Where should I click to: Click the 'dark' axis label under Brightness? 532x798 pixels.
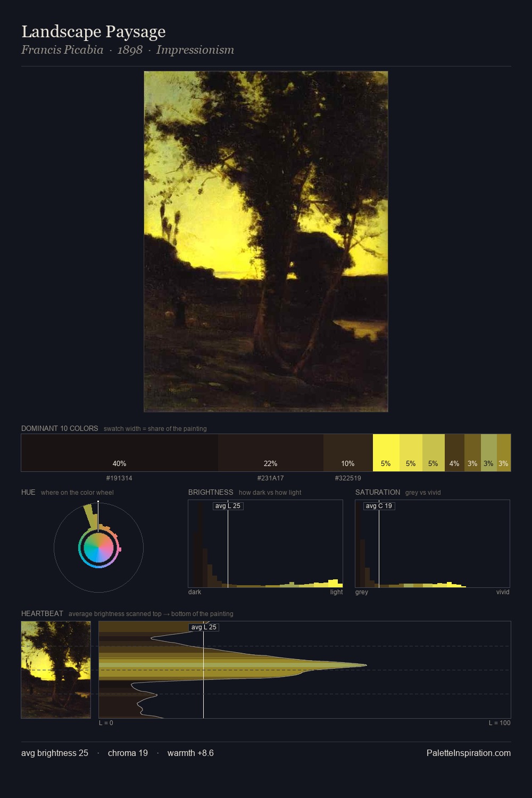coord(195,592)
